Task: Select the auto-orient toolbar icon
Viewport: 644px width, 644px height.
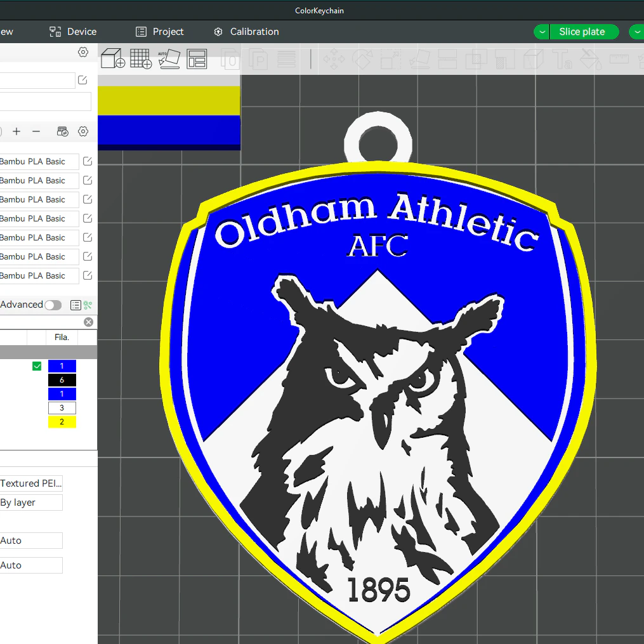Action: point(169,59)
